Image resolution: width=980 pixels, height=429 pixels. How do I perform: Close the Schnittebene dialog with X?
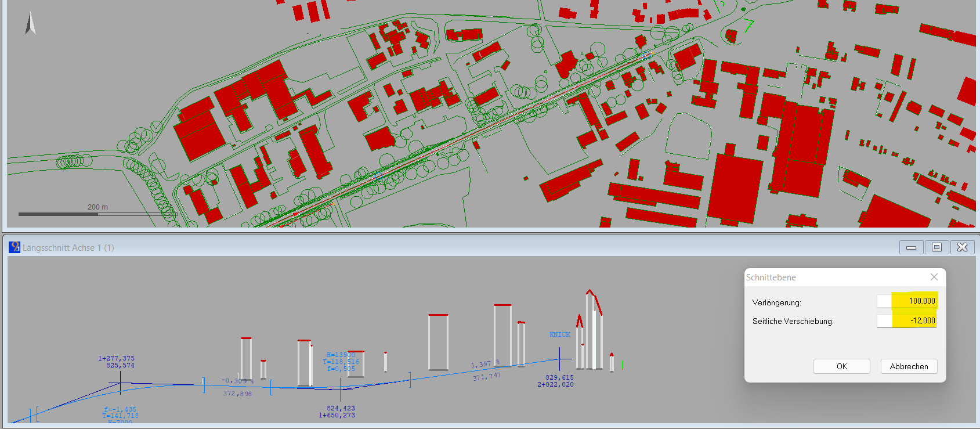(934, 277)
